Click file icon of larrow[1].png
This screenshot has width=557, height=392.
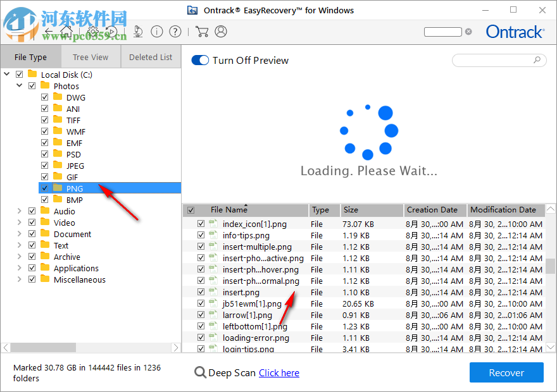(213, 314)
